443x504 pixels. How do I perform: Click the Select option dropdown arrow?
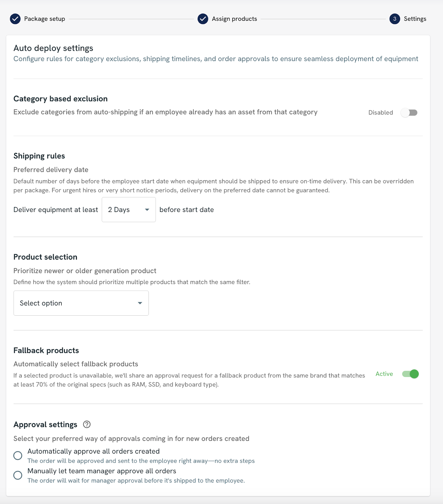(140, 303)
